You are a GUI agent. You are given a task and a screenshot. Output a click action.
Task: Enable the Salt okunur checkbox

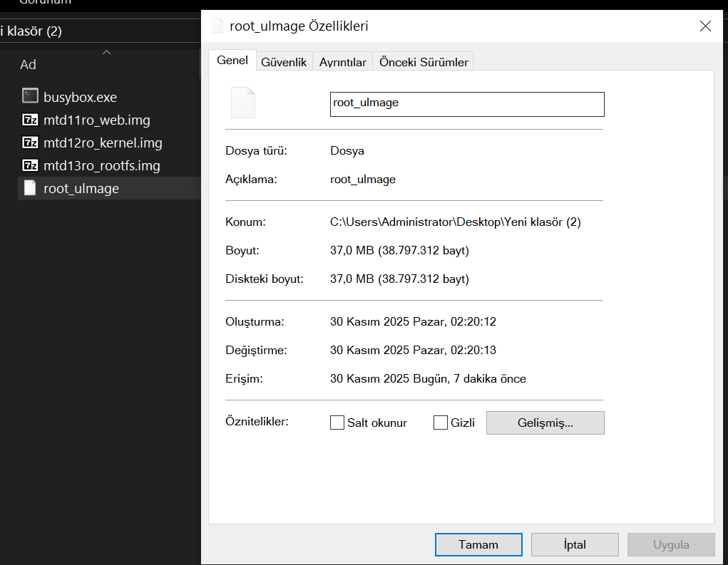337,423
